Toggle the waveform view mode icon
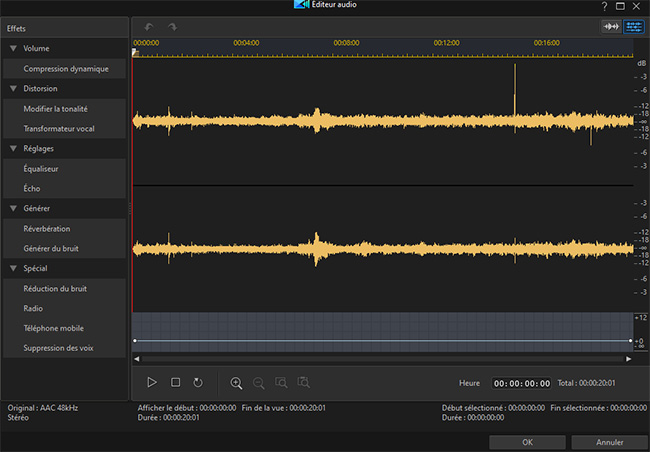This screenshot has height=452, width=650. click(610, 27)
